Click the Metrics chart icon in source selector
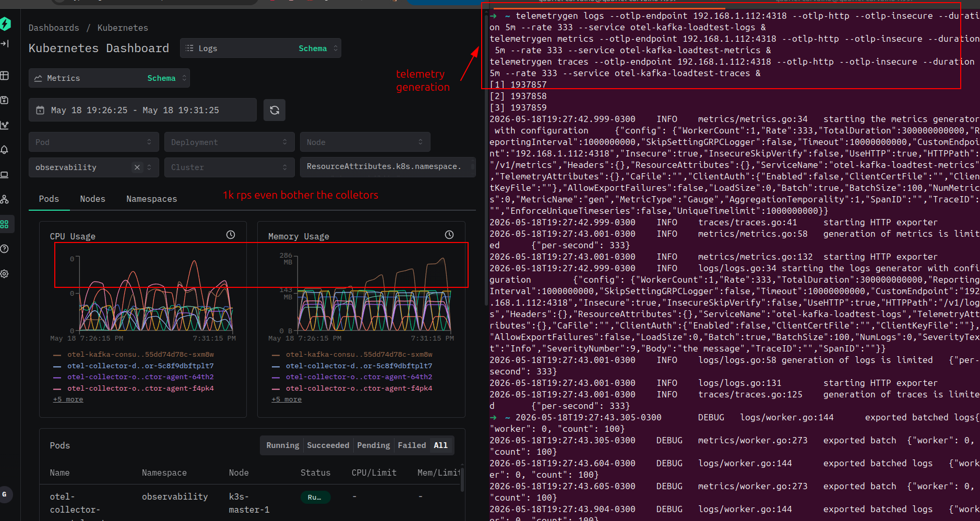The width and height of the screenshot is (980, 521). (x=38, y=78)
